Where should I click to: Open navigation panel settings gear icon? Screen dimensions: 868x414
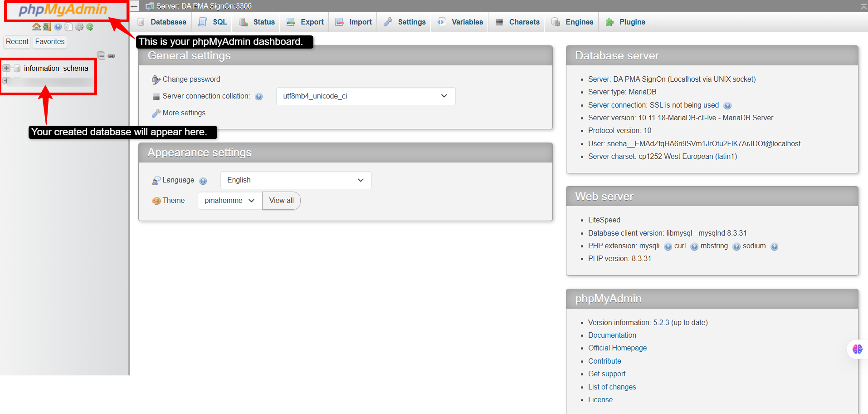tap(79, 27)
